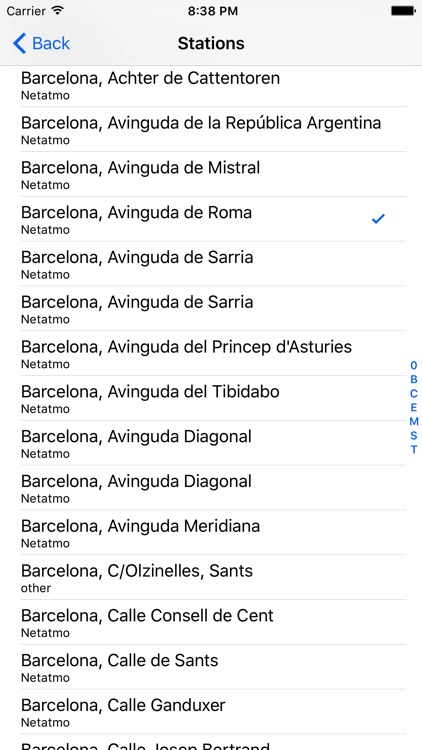Jump to index letter S
This screenshot has width=422, height=750.
tap(414, 436)
